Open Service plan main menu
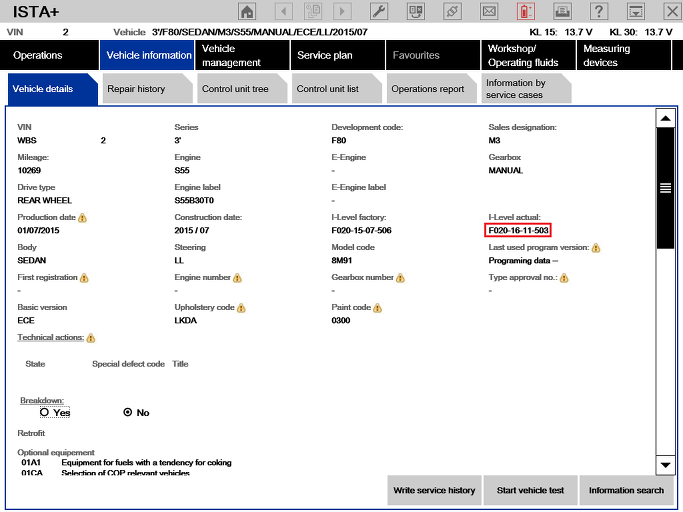This screenshot has width=683, height=512. pos(338,55)
